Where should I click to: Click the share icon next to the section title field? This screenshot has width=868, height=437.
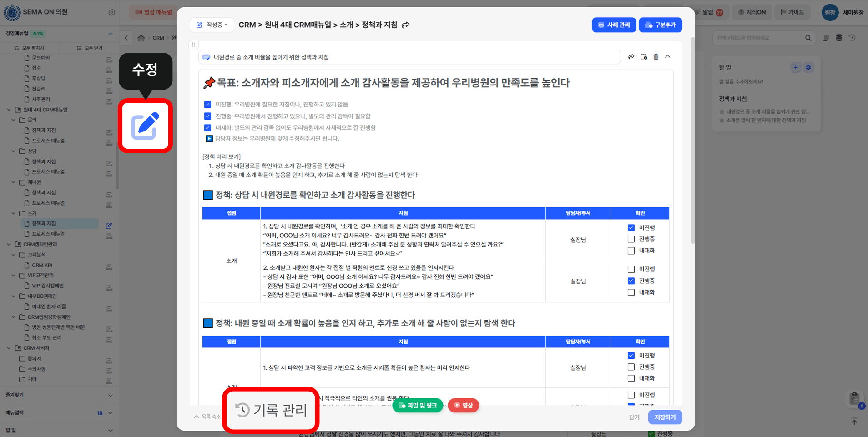click(631, 57)
